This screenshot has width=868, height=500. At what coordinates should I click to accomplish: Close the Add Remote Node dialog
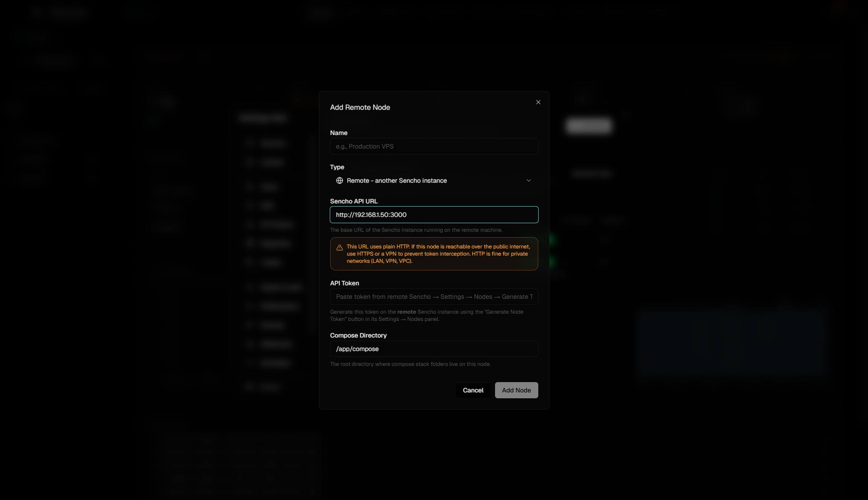click(x=538, y=102)
